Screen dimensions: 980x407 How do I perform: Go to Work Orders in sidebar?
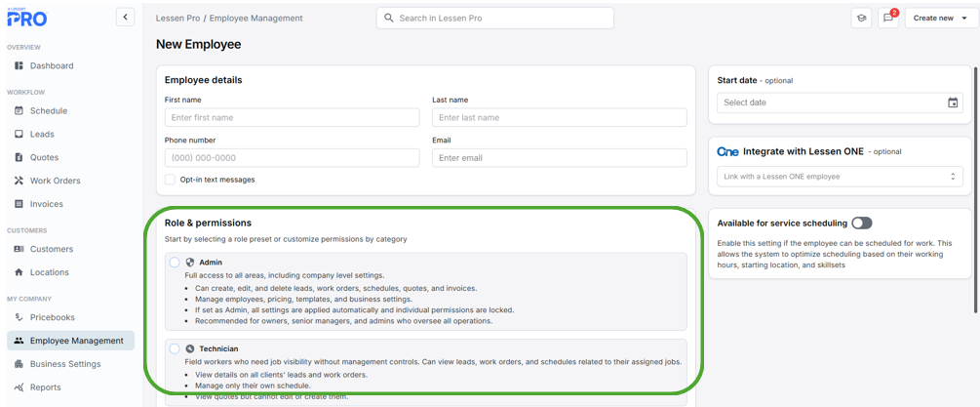[55, 181]
